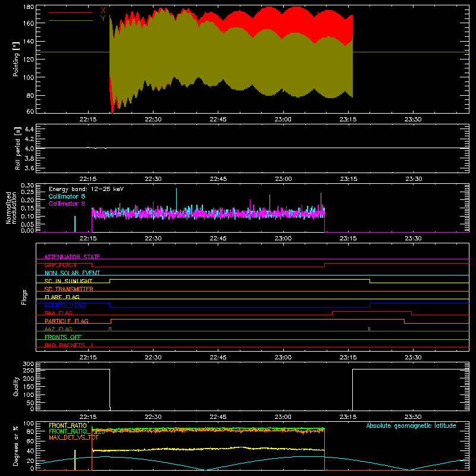Select the magenta "Collimator 9" legend entry
Viewport: 476px width, 476px height.
point(67,203)
